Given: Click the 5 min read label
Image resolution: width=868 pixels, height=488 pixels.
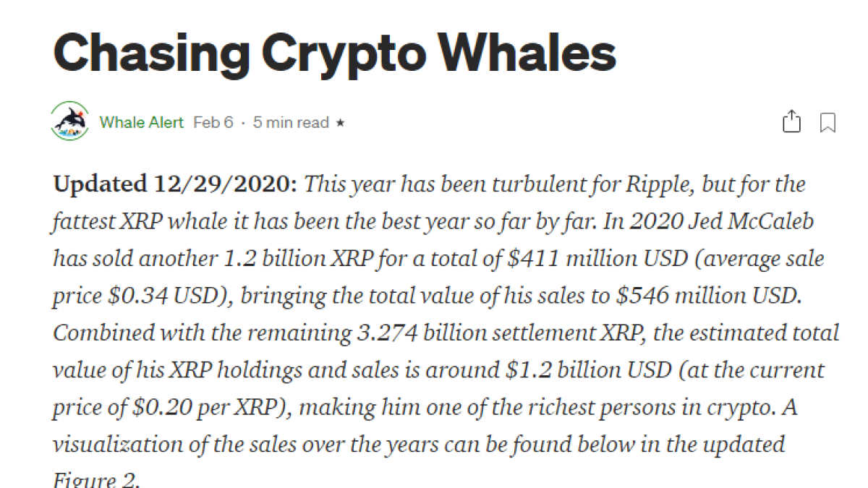Looking at the screenshot, I should 291,122.
